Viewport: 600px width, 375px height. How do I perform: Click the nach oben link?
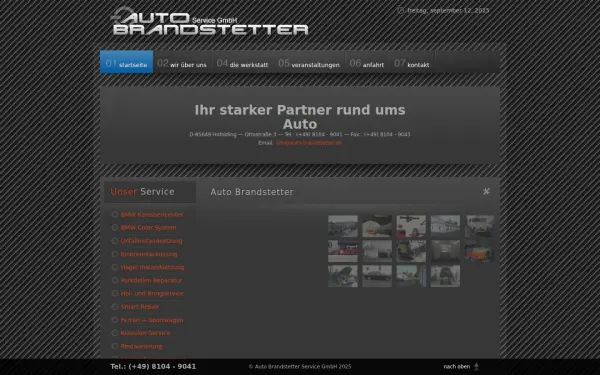(461, 367)
